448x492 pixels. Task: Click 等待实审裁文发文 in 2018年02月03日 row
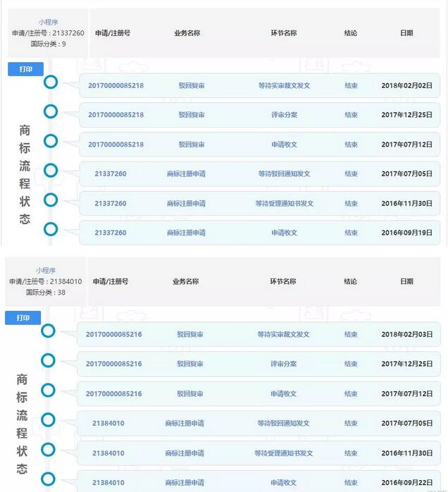tap(283, 335)
